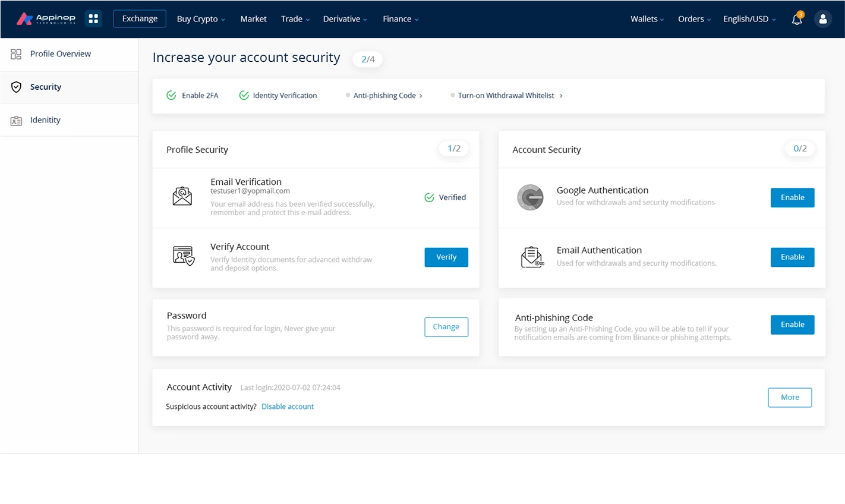
Task: Enable the Anti-phishing Code
Action: click(x=792, y=325)
